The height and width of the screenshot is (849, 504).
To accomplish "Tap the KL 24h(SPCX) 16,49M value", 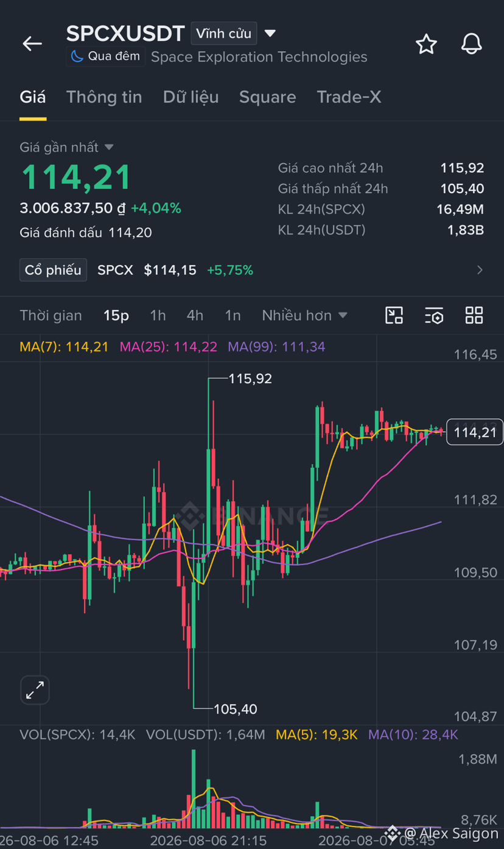I will coord(460,210).
